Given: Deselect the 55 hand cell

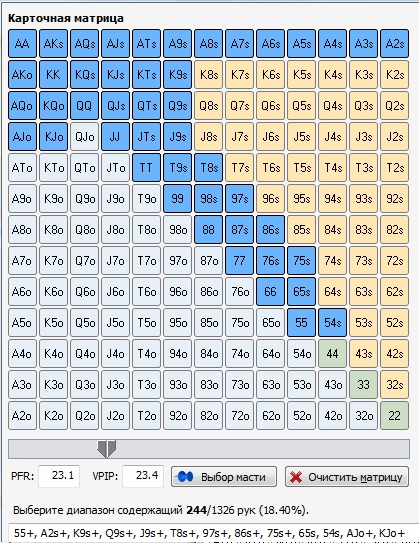Looking at the screenshot, I should (301, 322).
